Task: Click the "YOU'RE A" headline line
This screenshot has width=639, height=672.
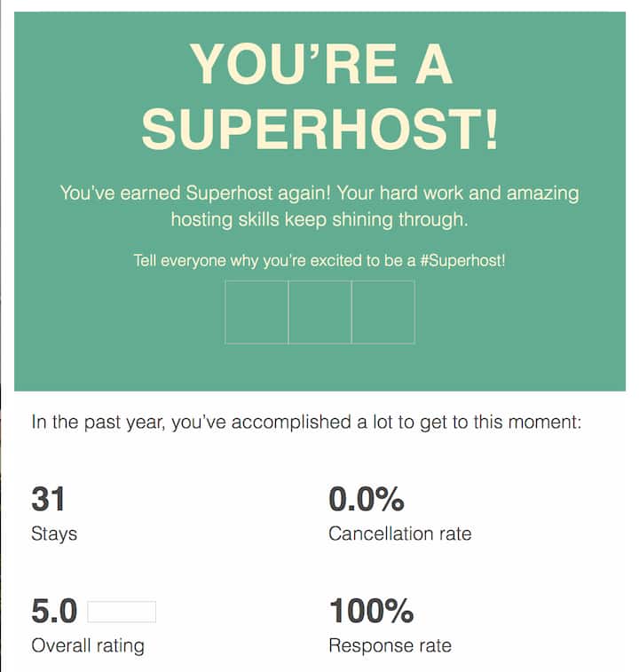Action: point(319,64)
